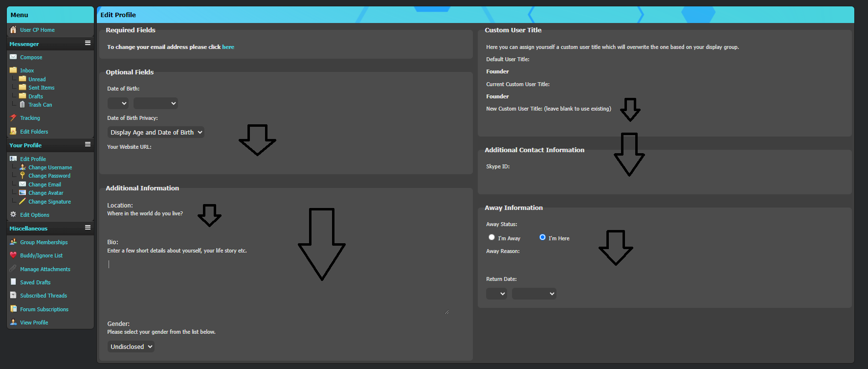
Task: Collapse the Messenger menu section
Action: point(88,43)
